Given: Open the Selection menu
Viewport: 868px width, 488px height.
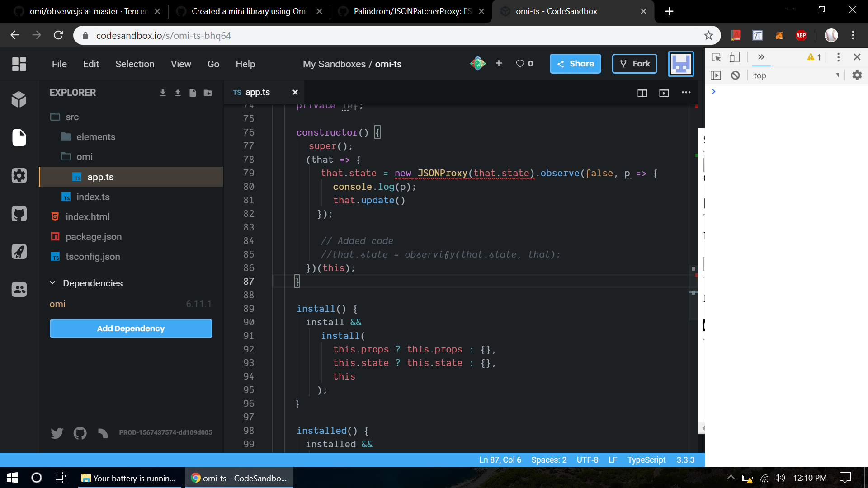Looking at the screenshot, I should (x=135, y=64).
